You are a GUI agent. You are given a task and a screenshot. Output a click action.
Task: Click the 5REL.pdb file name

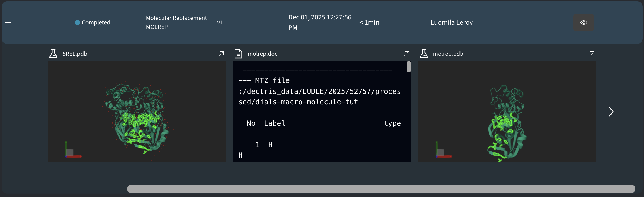click(x=75, y=54)
